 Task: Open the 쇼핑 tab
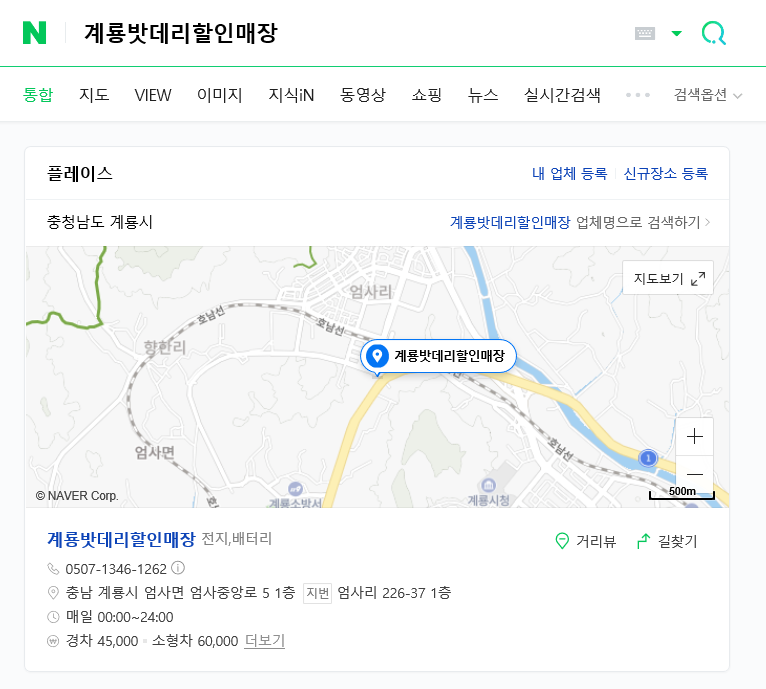coord(426,95)
